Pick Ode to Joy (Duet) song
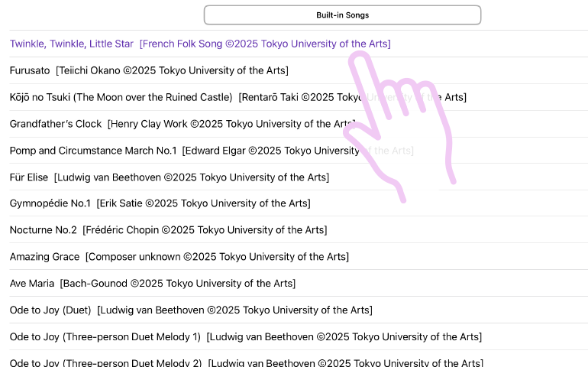Image resolution: width=588 pixels, height=367 pixels. (299, 310)
